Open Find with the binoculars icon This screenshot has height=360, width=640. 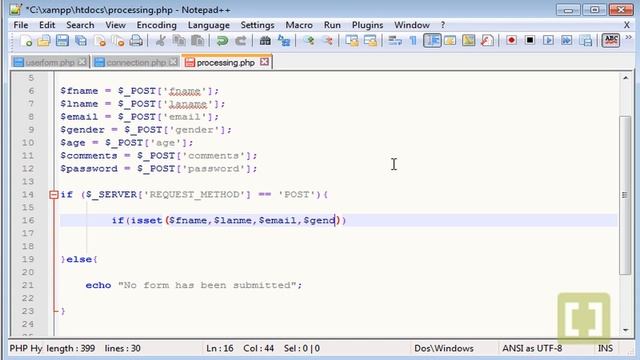tap(265, 41)
